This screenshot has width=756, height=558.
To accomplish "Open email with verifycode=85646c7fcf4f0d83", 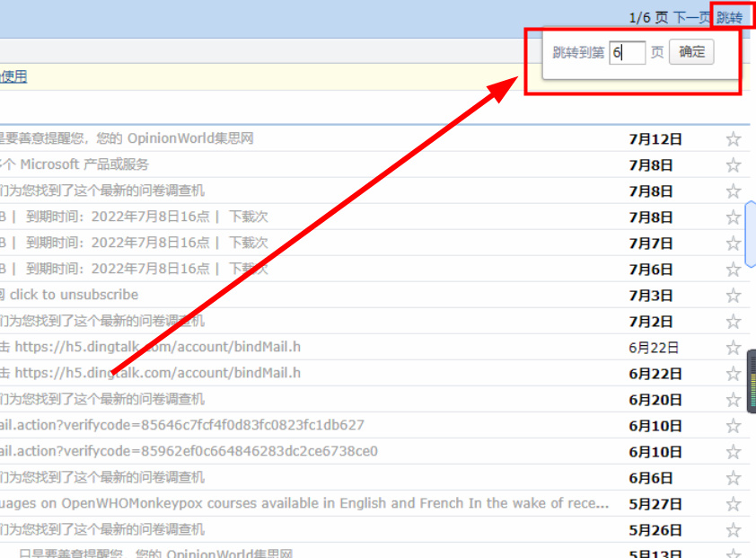I will (180, 425).
